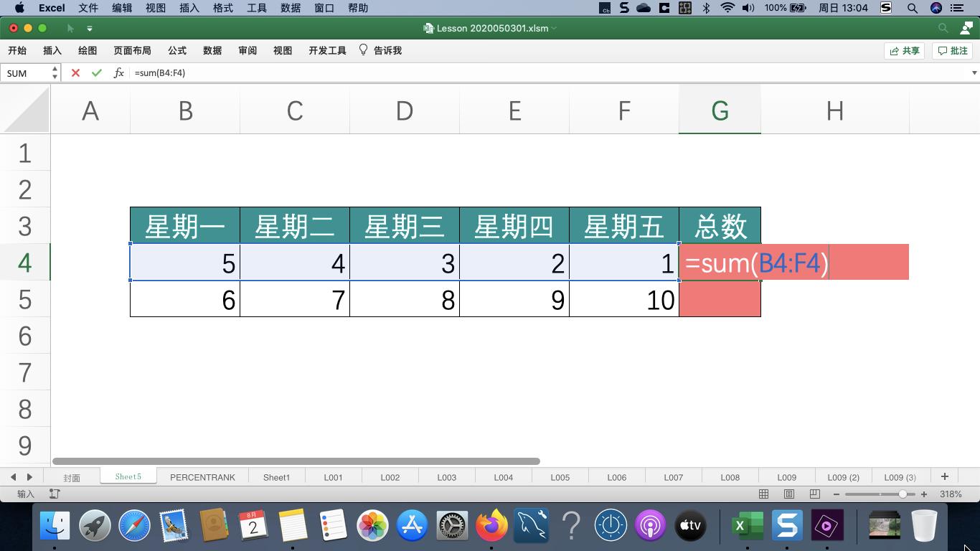
Task: Zoom in with the plus icon near the slider
Action: (924, 494)
